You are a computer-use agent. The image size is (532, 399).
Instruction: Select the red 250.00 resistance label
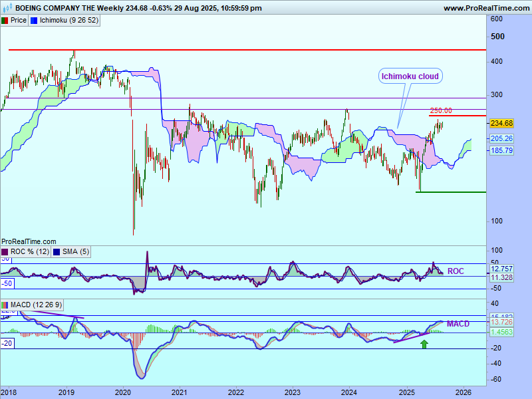441,110
